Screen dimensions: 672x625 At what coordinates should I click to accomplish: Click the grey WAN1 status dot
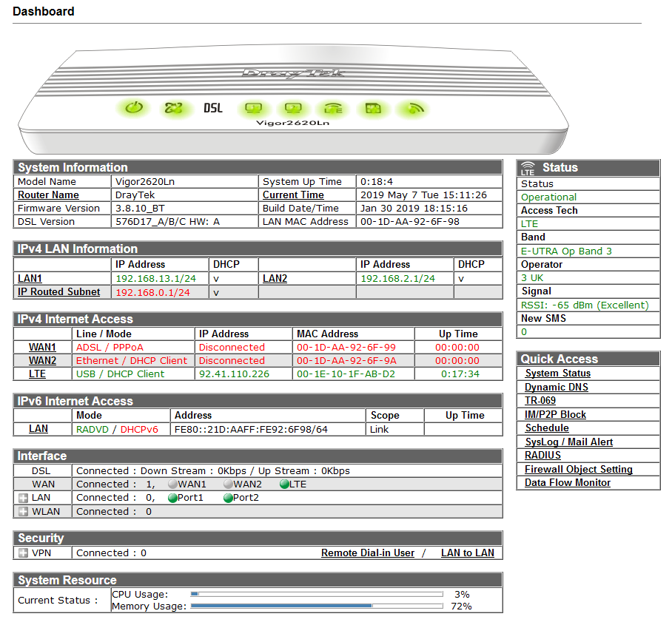coord(172,484)
